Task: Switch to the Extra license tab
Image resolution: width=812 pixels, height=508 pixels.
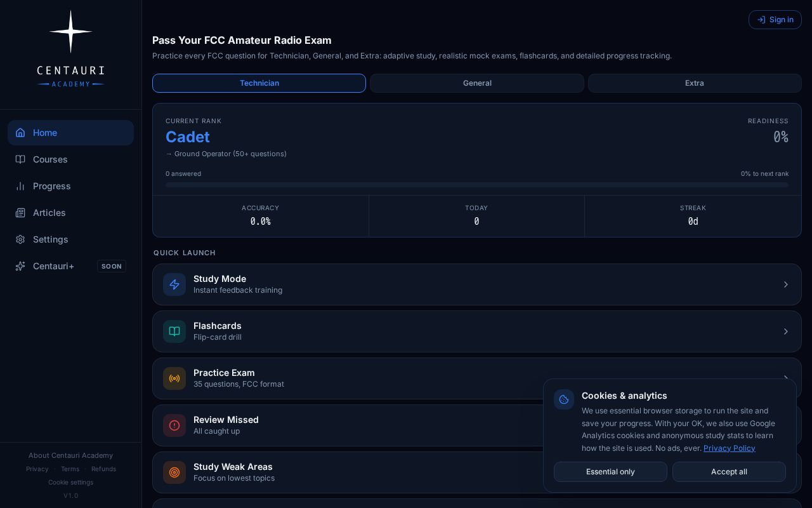Action: 695,83
